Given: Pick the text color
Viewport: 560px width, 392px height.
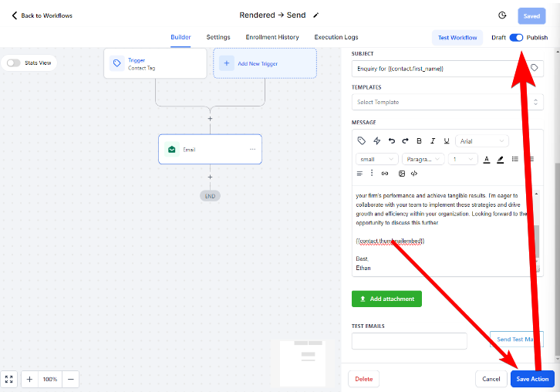Looking at the screenshot, I should 487,160.
